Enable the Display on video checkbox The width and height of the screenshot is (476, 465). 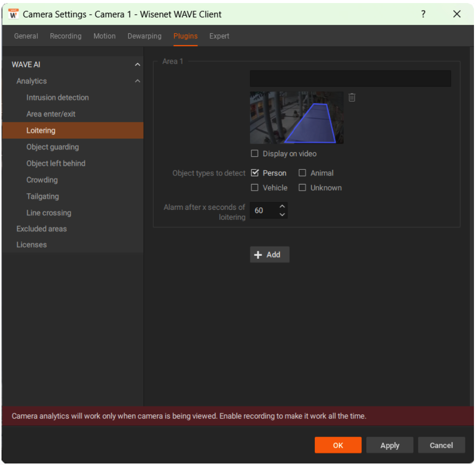[255, 153]
